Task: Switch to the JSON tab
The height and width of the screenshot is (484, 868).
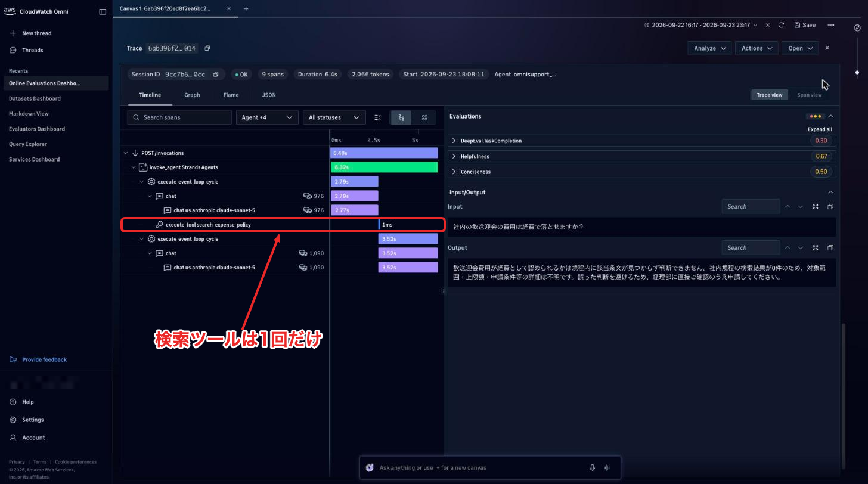Action: tap(269, 95)
